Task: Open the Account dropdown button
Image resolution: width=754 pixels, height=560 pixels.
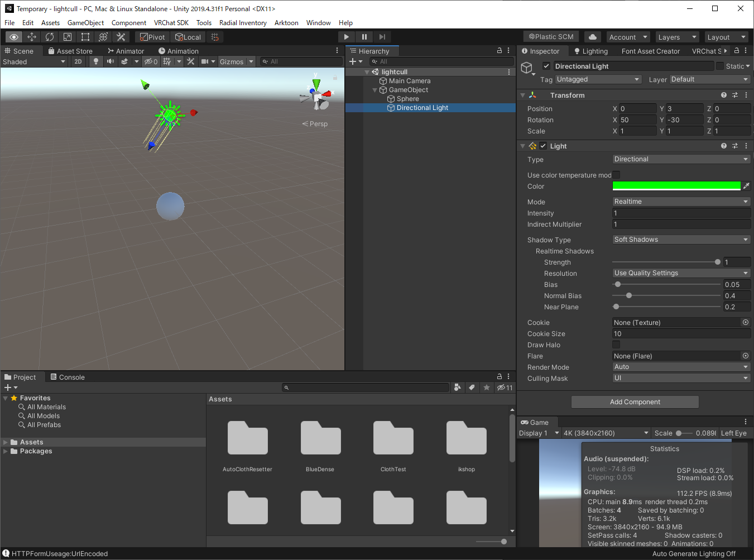Action: pos(628,37)
